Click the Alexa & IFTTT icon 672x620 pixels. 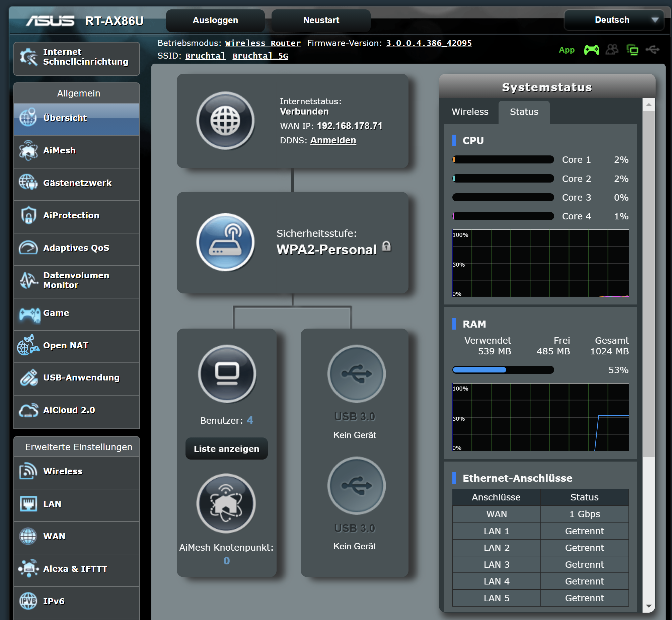click(28, 568)
